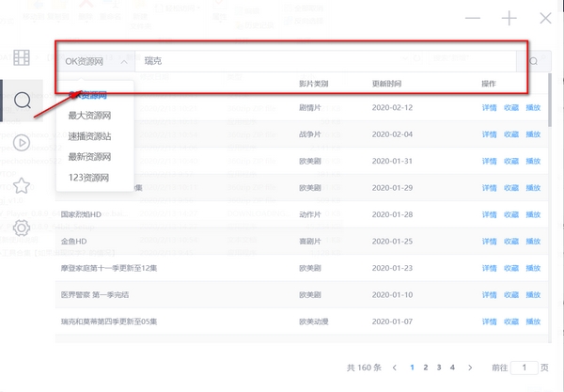Viewport: 564px width, 392px height.
Task: Click 收藏 for 瑞克和莫蒂第四季
Action: (511, 321)
